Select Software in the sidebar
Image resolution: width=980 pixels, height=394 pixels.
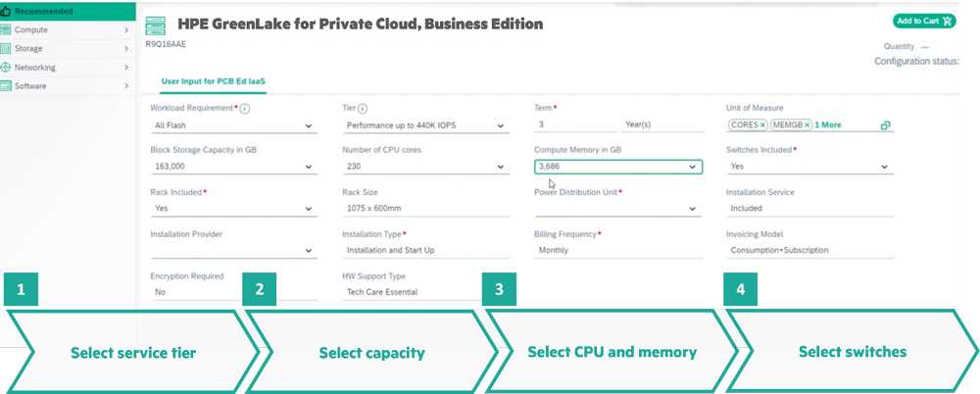[x=68, y=86]
